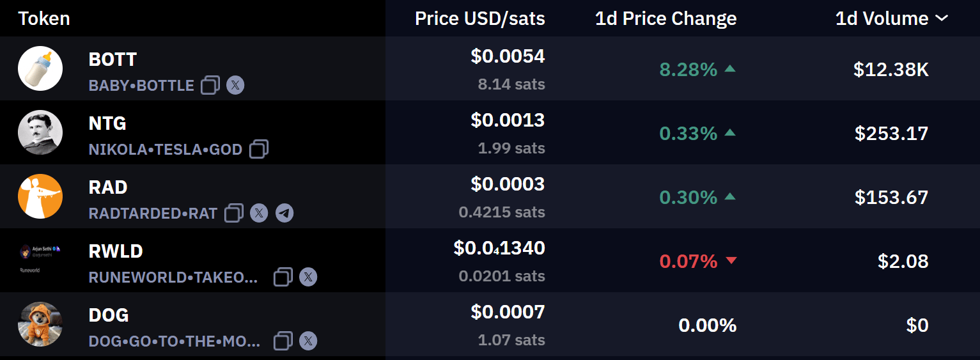Open the BOTT token's X profile
The image size is (980, 360).
235,85
